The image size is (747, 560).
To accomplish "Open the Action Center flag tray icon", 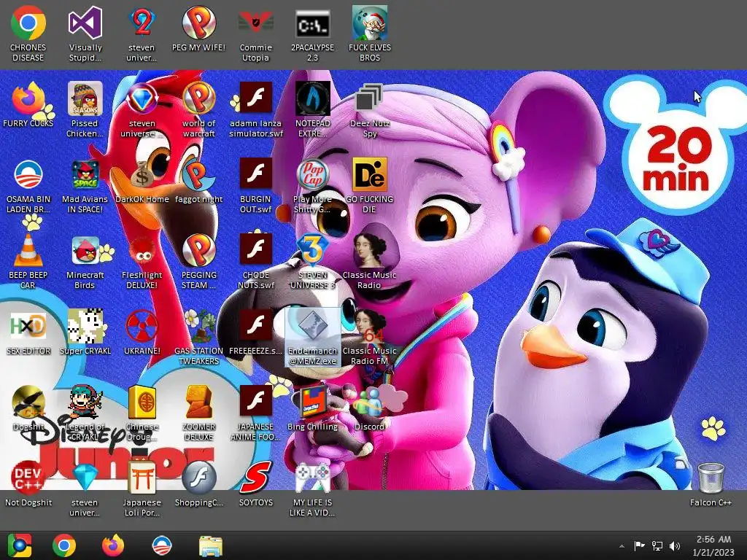I will [639, 545].
